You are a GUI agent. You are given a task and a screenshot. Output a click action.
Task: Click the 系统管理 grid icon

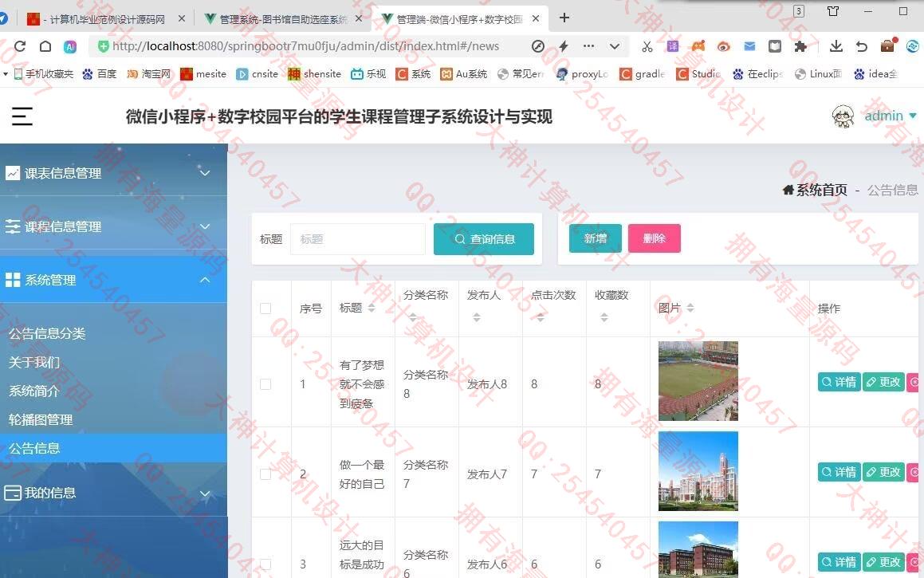coord(13,280)
